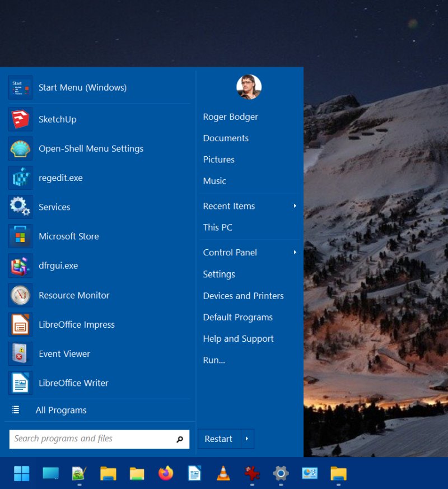Click the Services gears icon
The image size is (448, 489).
point(20,207)
